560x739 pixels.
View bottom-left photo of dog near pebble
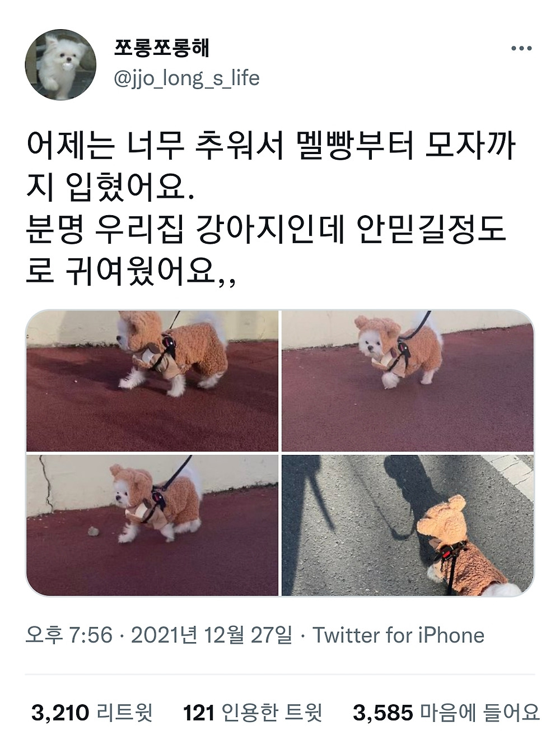point(152,525)
